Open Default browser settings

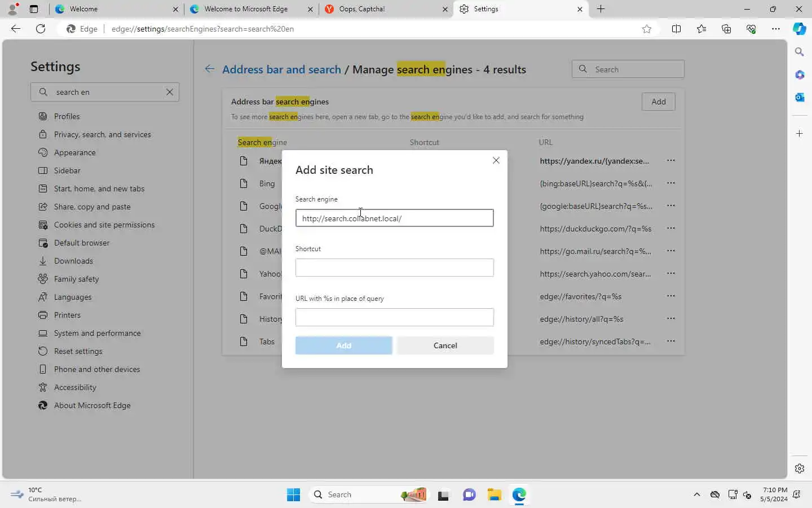81,243
